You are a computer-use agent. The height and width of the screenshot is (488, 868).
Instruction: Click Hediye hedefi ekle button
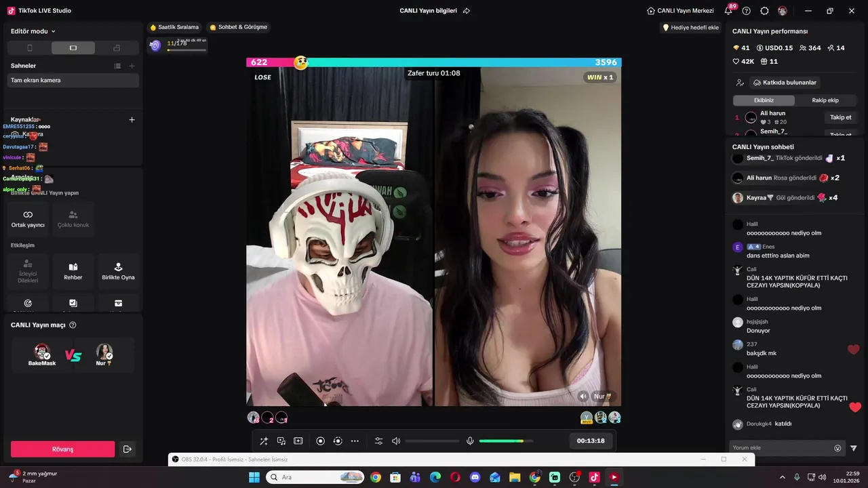690,28
